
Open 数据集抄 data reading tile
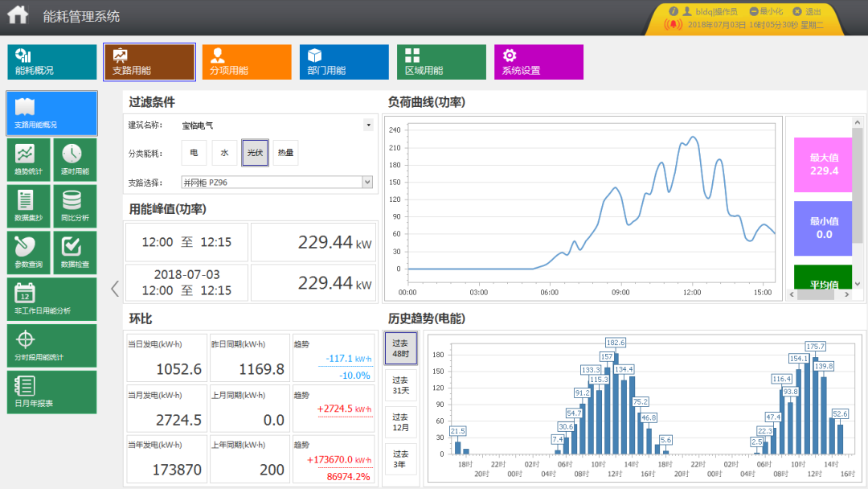coord(29,206)
